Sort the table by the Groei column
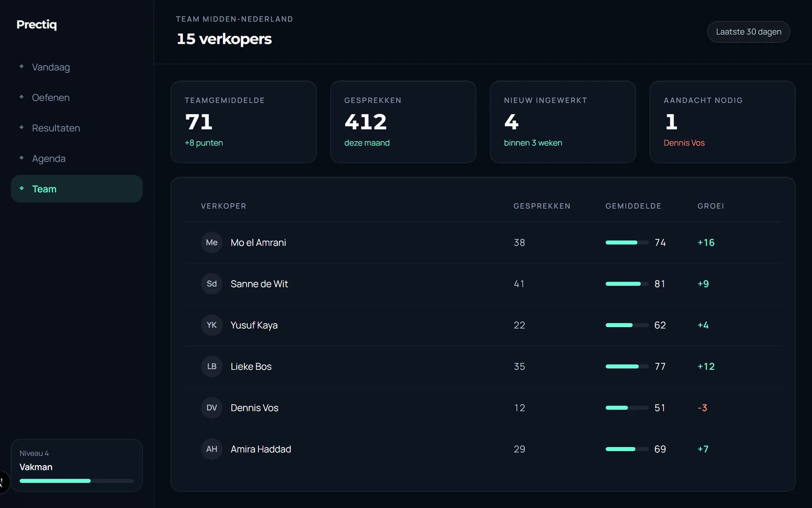 pyautogui.click(x=710, y=206)
